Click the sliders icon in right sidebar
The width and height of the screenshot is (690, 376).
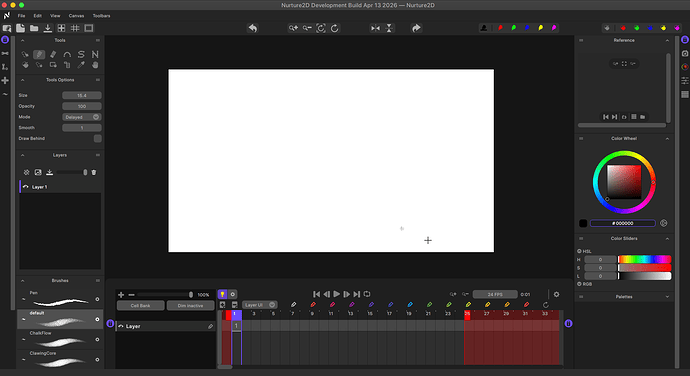click(x=685, y=81)
